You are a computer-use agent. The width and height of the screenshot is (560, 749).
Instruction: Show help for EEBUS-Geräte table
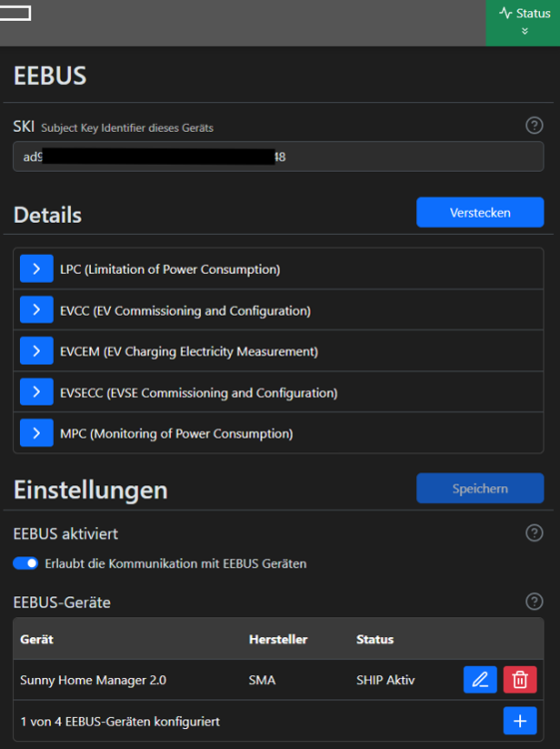534,601
